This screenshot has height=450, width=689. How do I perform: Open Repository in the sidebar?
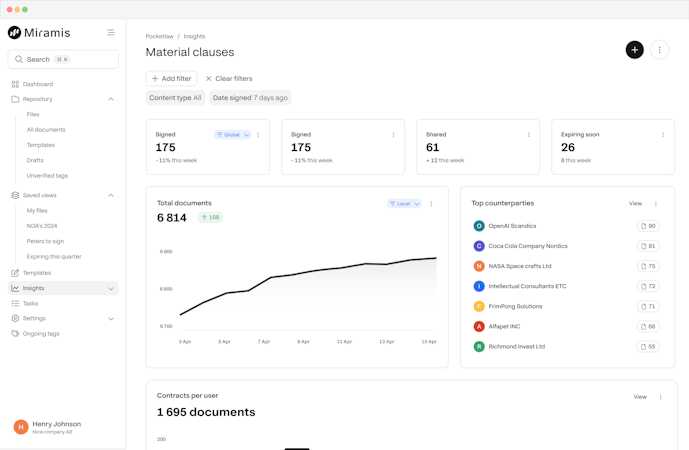pos(37,99)
